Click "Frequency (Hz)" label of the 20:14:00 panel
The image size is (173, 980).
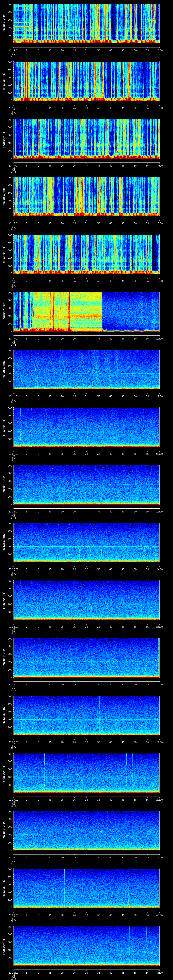4,24
